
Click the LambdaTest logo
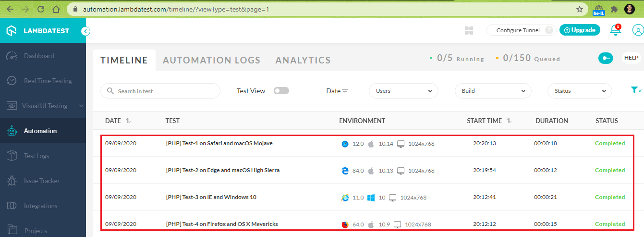tap(38, 31)
